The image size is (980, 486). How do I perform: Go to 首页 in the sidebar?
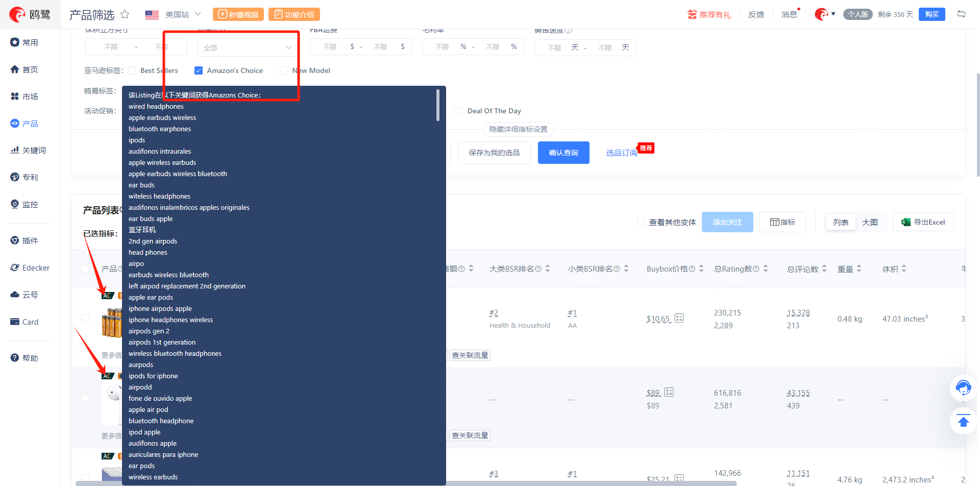[x=30, y=69]
